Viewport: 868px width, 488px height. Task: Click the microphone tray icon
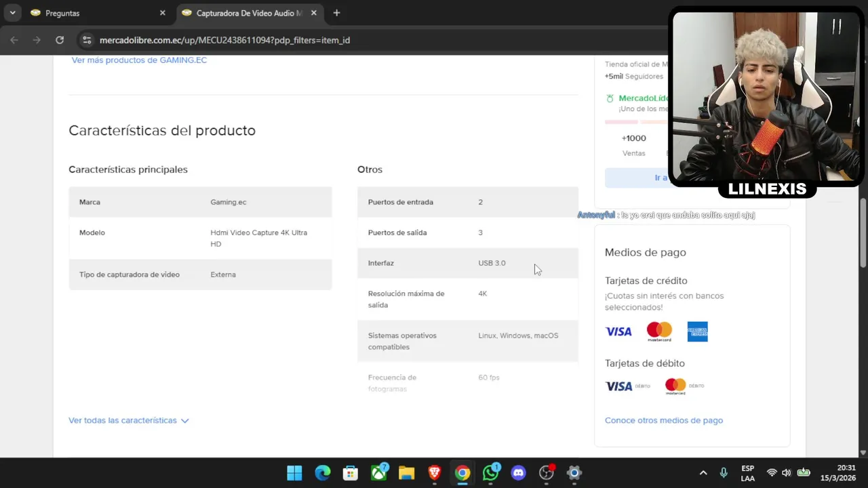pyautogui.click(x=724, y=473)
